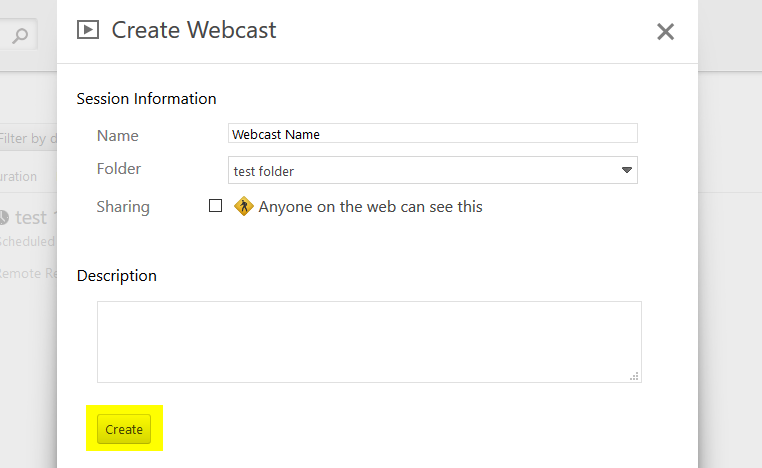
Task: Open the "test" session in background list
Action: [x=31, y=217]
